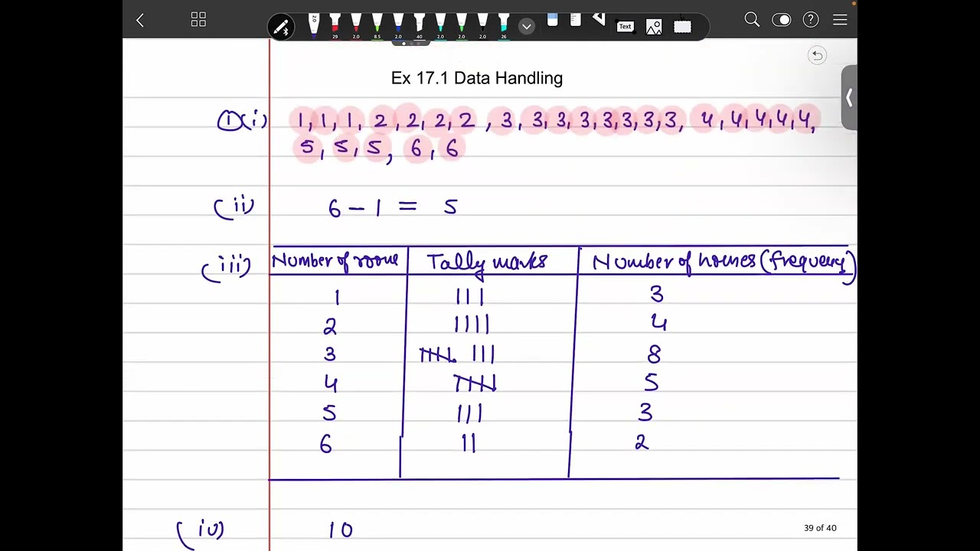Open the hamburger menu
980x551 pixels.
pyautogui.click(x=840, y=20)
